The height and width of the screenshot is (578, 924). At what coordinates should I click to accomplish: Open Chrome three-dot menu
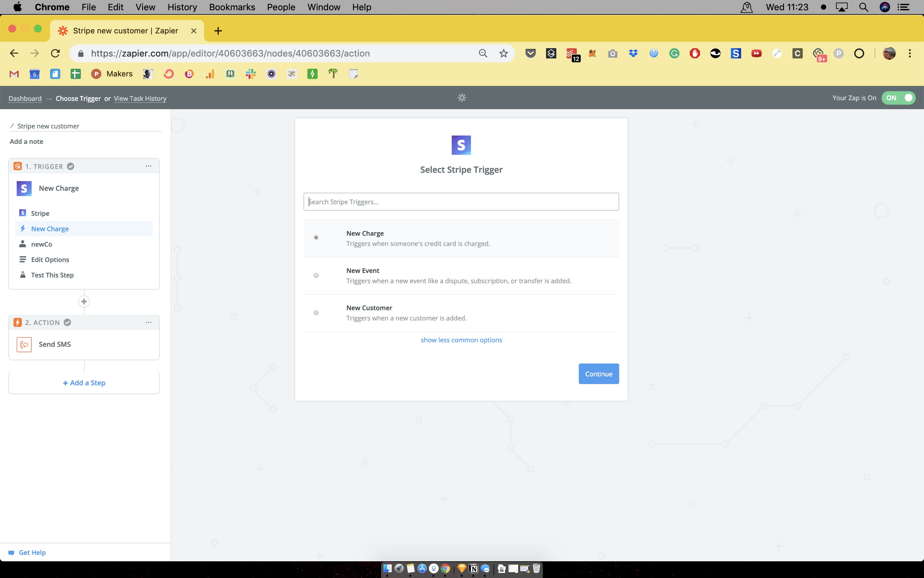(x=910, y=53)
